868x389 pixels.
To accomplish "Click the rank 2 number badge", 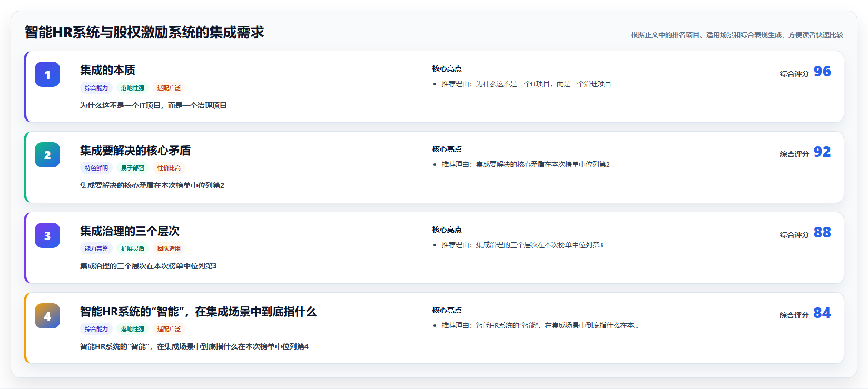I will tap(47, 155).
